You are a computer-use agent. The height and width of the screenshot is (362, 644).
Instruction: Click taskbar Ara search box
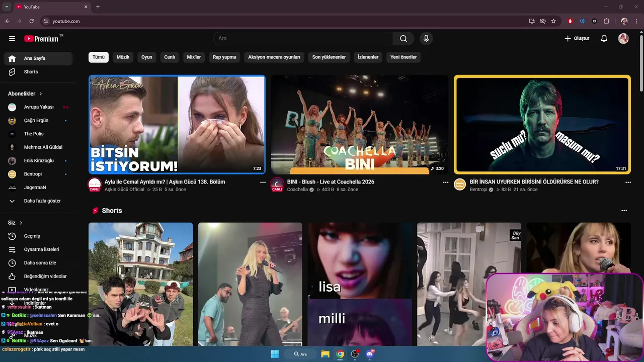(x=300, y=354)
